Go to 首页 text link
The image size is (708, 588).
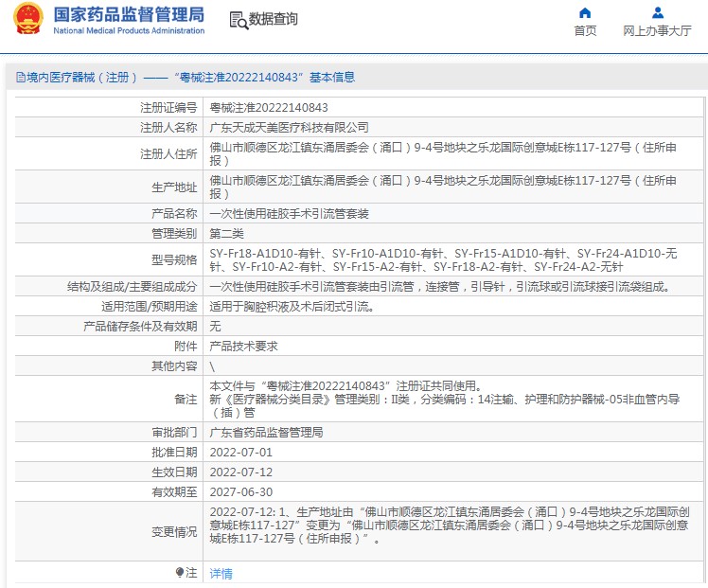click(585, 30)
